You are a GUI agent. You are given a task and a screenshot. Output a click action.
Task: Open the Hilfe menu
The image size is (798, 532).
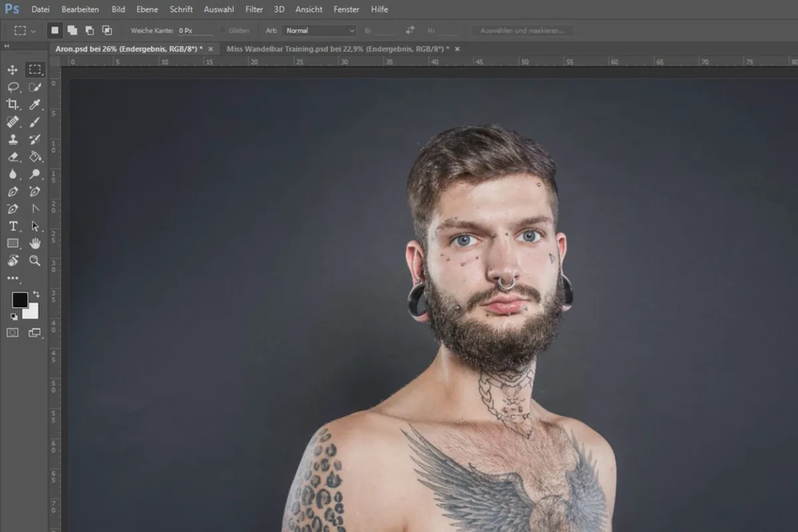(x=380, y=9)
